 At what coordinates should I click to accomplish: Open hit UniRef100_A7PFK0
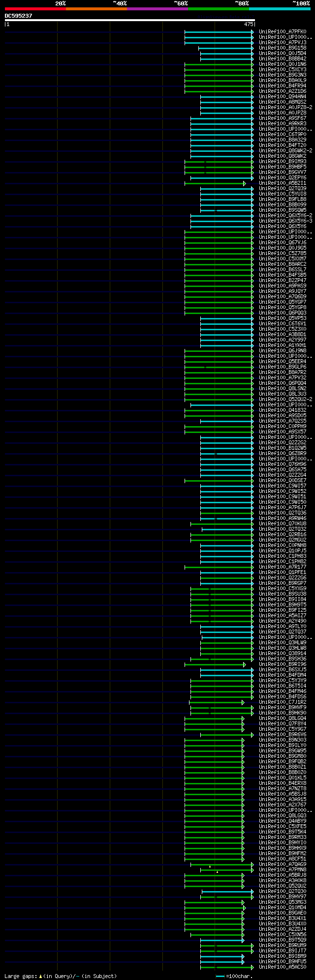pos(283,32)
